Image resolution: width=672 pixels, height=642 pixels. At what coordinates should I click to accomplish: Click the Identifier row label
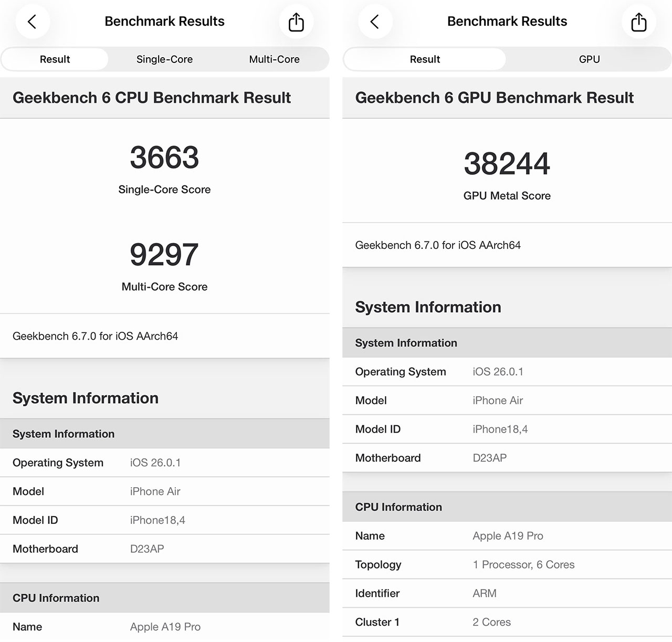[x=377, y=593]
